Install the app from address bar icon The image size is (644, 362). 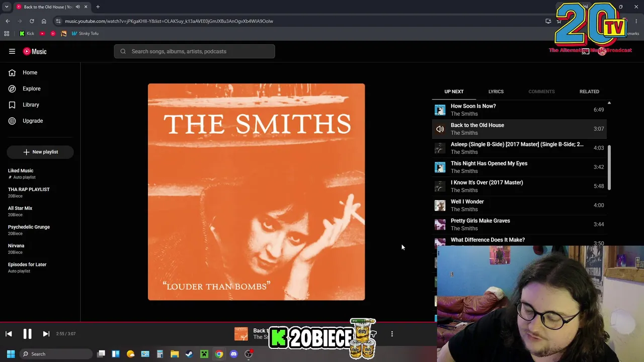tap(548, 21)
